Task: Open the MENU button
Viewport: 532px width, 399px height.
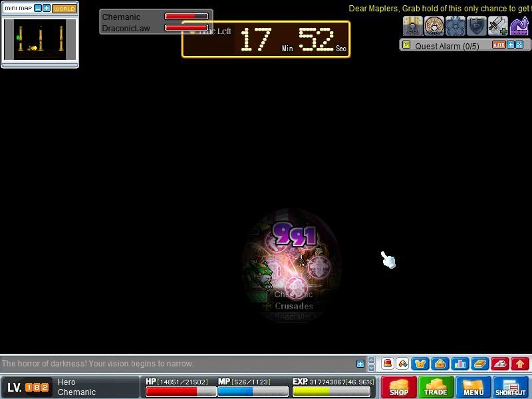Action: click(x=473, y=387)
